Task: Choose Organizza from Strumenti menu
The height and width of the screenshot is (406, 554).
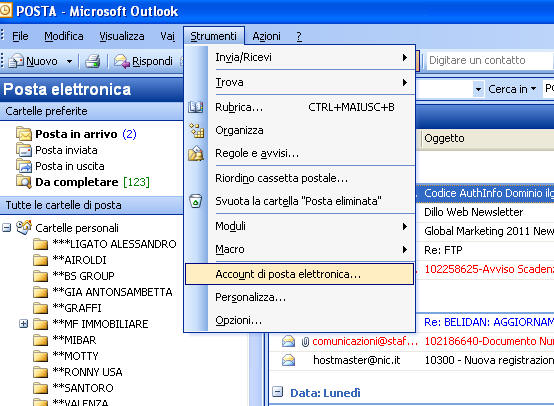Action: coord(300,130)
